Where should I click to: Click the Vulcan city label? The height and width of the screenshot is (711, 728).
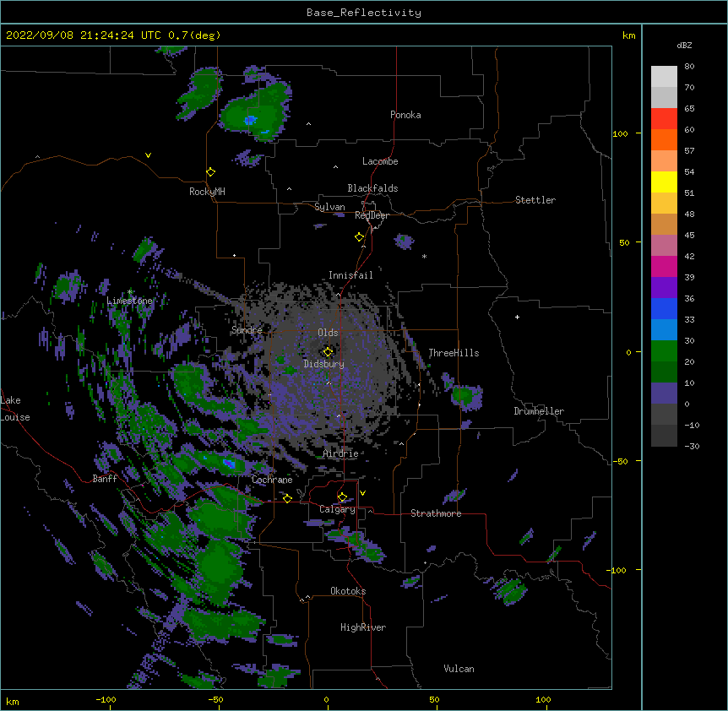[x=459, y=669]
